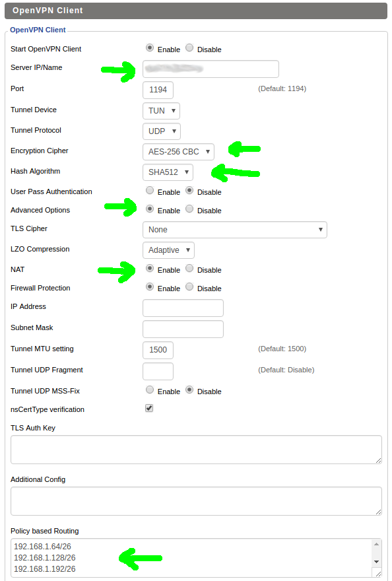
Task: Enable User Pass Authentication
Action: pos(150,190)
